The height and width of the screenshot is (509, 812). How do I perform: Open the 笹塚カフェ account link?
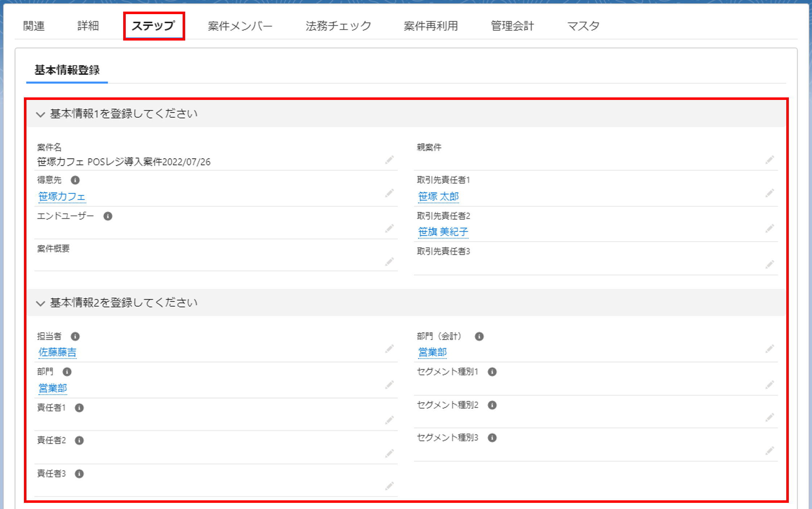click(62, 197)
